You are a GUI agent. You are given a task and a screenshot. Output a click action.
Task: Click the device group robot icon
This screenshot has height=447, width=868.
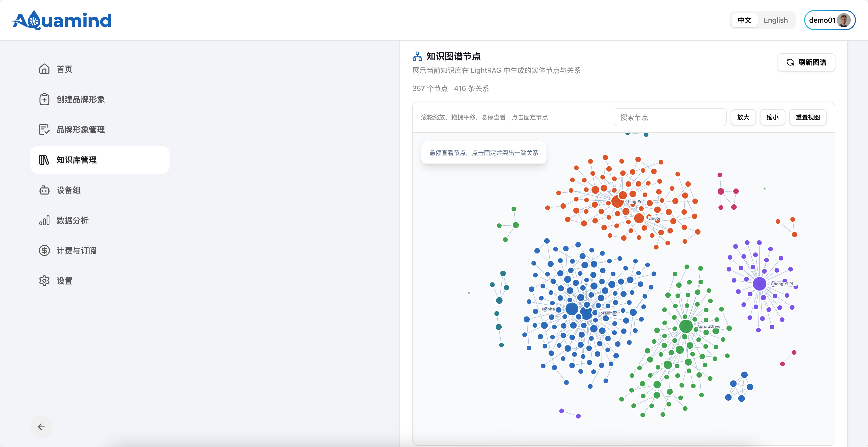tap(44, 190)
